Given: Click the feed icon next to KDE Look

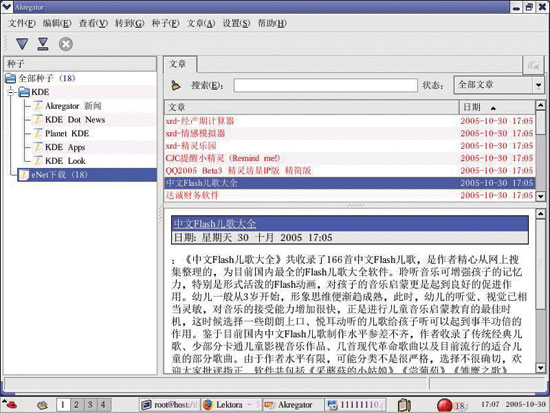Looking at the screenshot, I should coord(38,161).
